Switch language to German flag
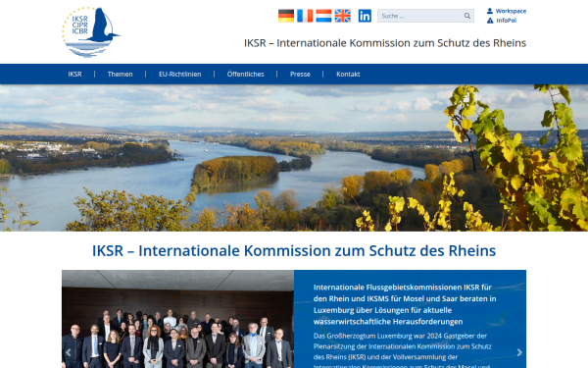 (x=286, y=16)
